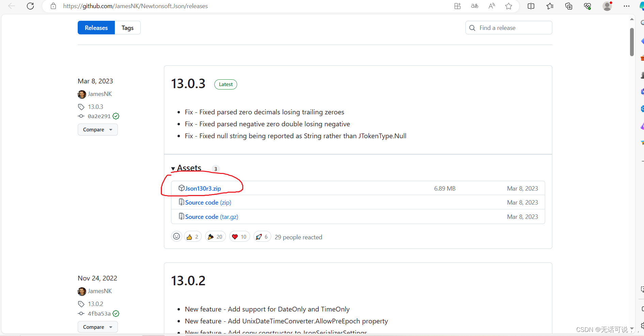Switch to the Tags tab
Viewport: 644px width, 336px height.
127,28
